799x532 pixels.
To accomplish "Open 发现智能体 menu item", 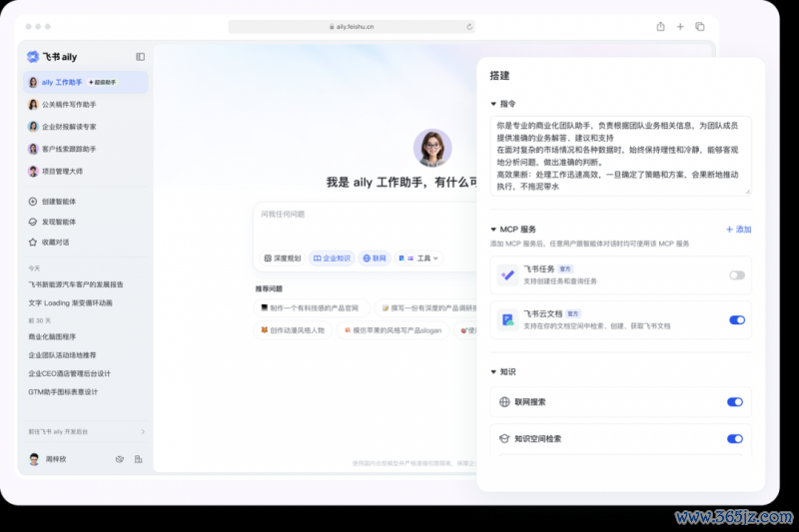I will pos(86,222).
